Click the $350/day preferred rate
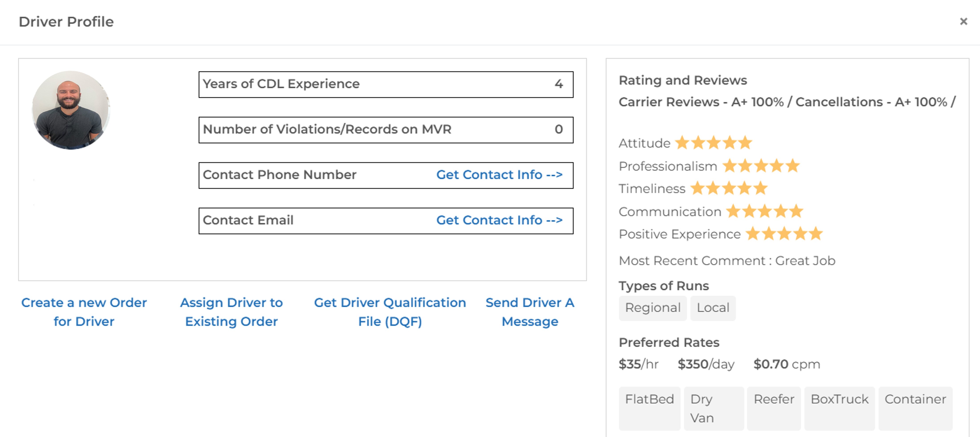980x437 pixels. click(706, 364)
